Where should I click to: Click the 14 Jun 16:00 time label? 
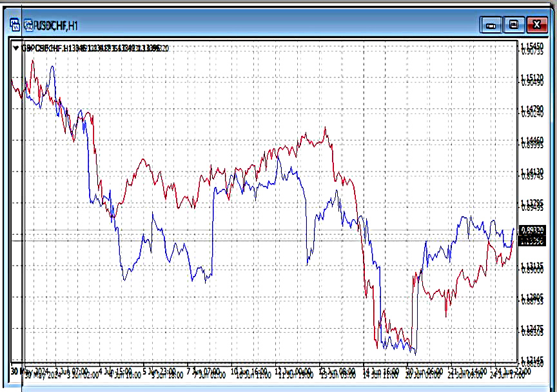click(381, 371)
